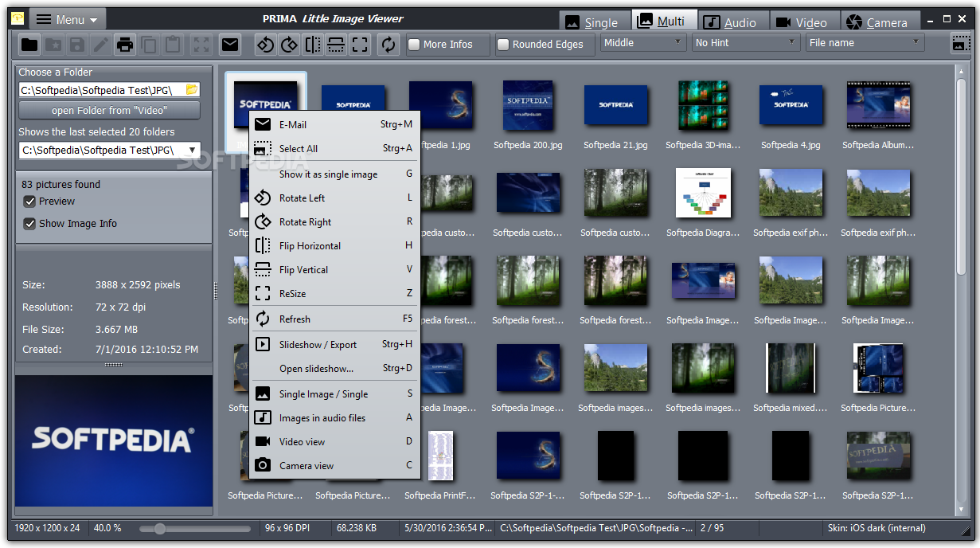
Task: Choose Open slideshow... menu entry
Action: coord(334,368)
